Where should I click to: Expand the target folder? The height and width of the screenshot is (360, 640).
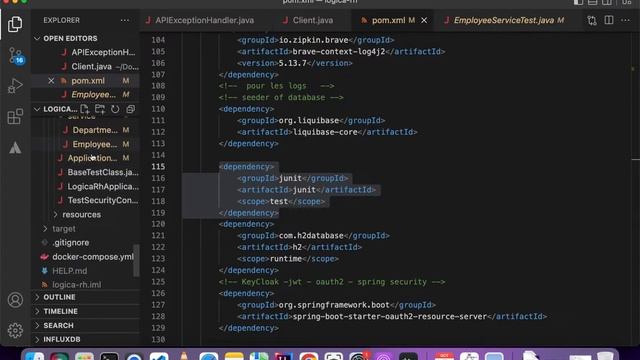point(64,229)
